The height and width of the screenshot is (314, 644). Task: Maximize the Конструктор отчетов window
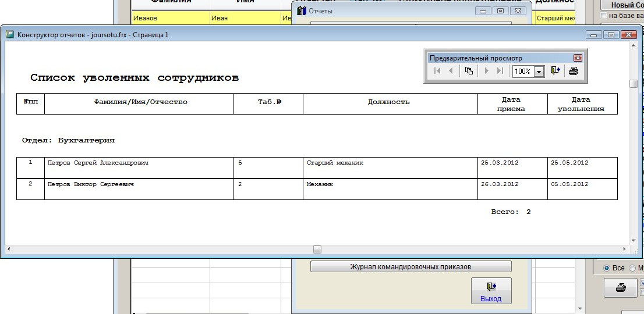[611, 35]
